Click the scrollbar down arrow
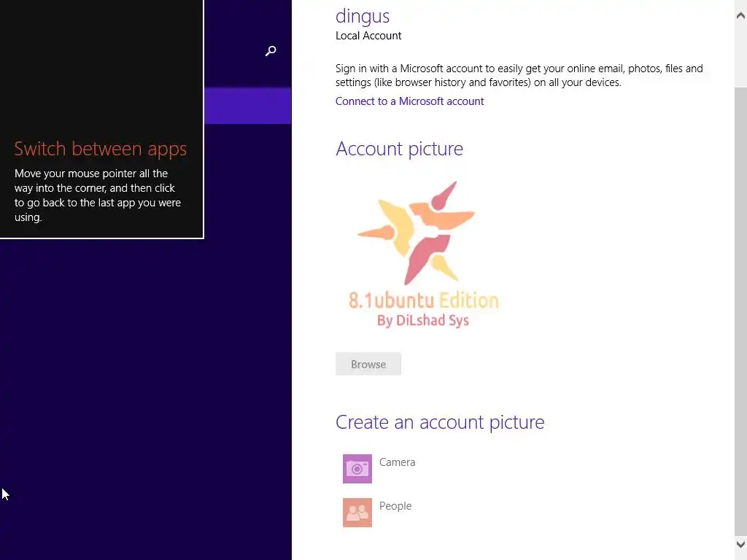The height and width of the screenshot is (560, 747). [x=740, y=544]
